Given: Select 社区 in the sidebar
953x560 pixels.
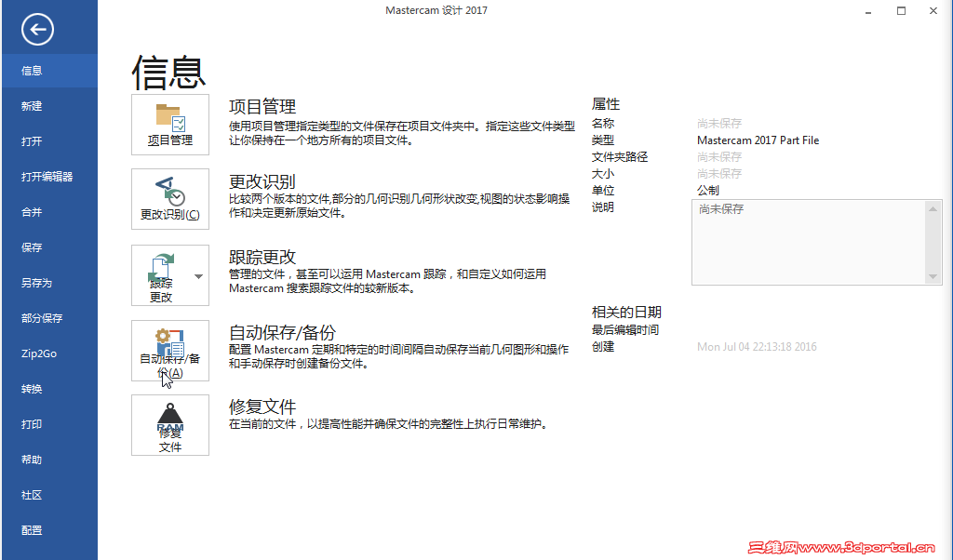Looking at the screenshot, I should point(49,495).
